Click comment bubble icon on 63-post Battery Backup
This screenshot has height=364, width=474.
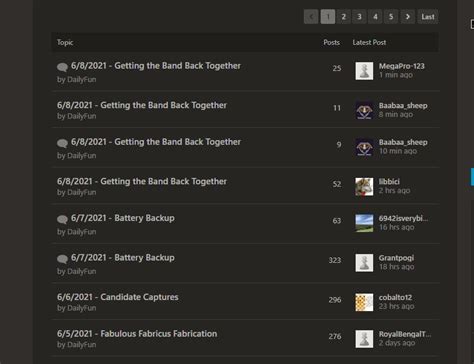tap(62, 219)
